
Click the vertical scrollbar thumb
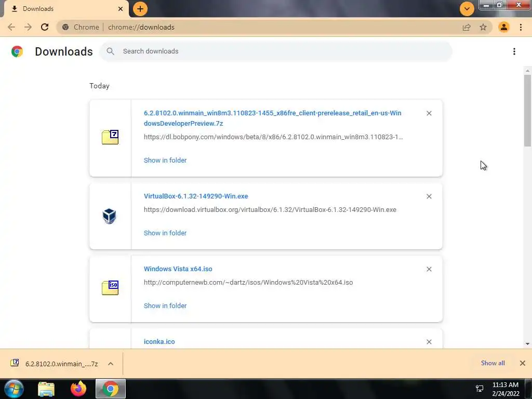[527, 111]
